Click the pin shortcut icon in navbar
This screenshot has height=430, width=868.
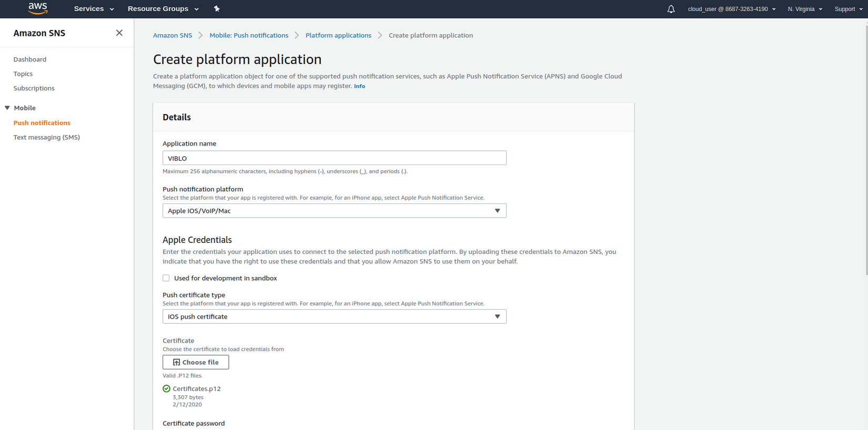point(217,9)
